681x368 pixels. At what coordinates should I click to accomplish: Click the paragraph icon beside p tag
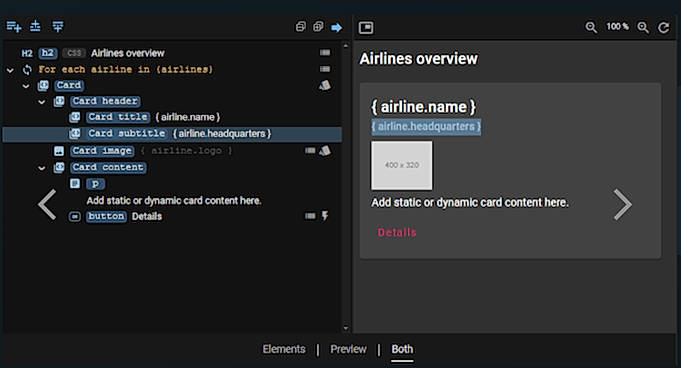point(75,183)
